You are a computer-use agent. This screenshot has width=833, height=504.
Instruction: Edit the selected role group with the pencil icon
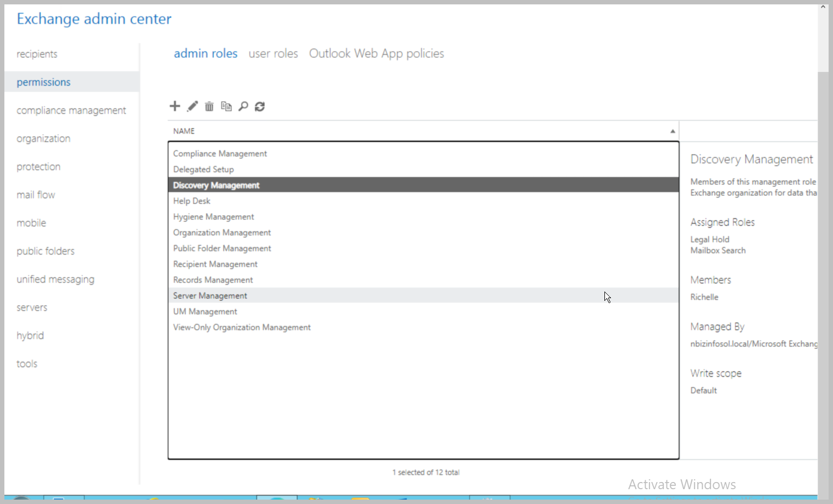[192, 106]
